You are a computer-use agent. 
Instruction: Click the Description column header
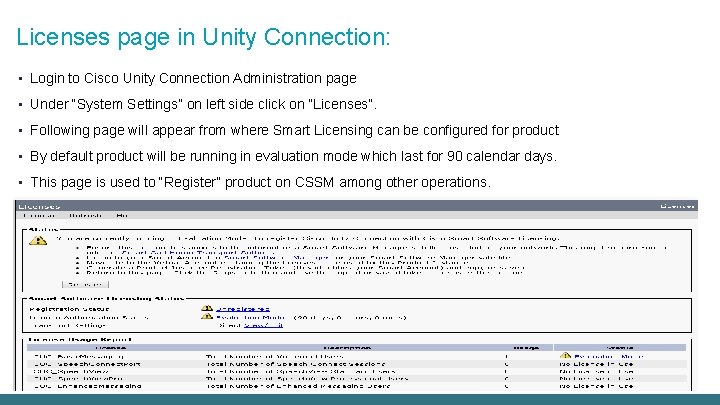(x=347, y=348)
